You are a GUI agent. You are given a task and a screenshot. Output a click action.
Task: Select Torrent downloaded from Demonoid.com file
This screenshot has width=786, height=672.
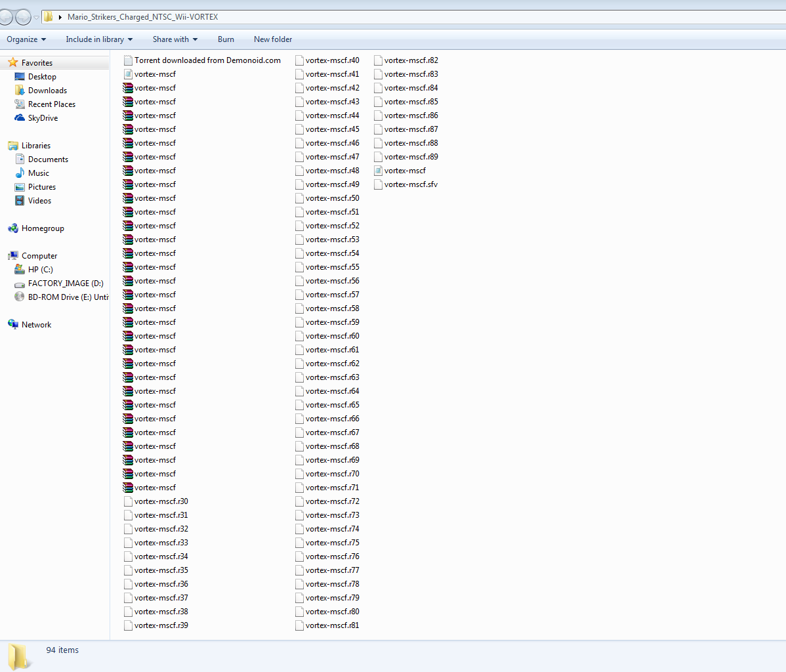207,60
